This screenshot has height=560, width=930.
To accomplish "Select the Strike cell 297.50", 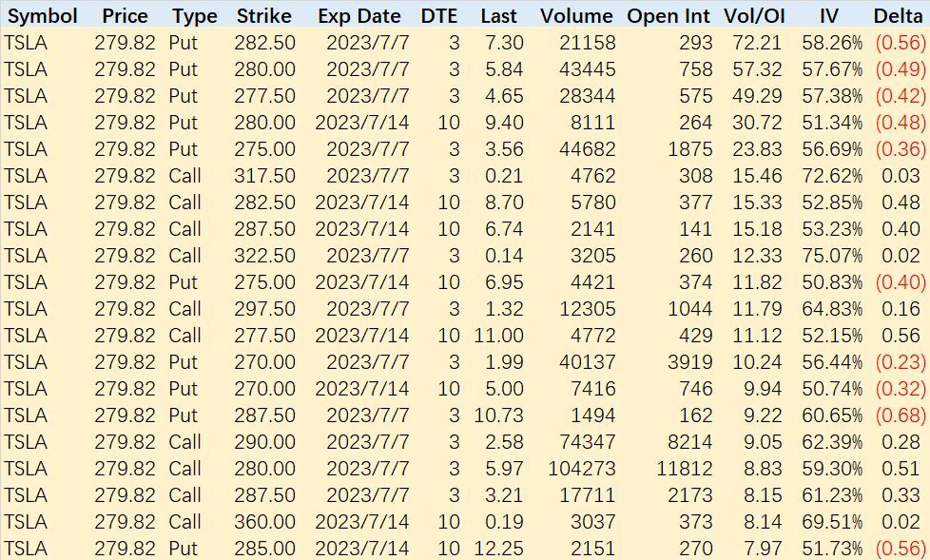I will 264,309.
